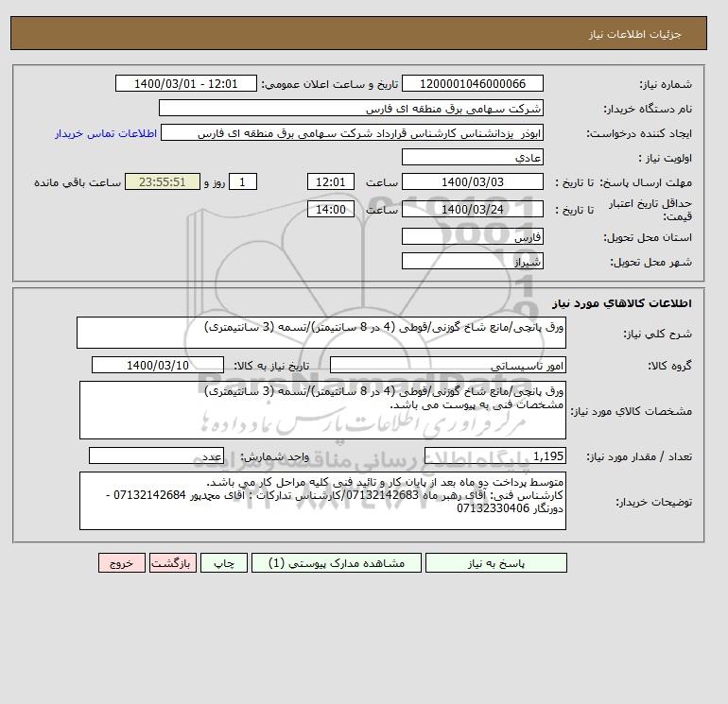This screenshot has height=704, width=728.
Task: Click the بازگشت back button
Action: (x=173, y=563)
